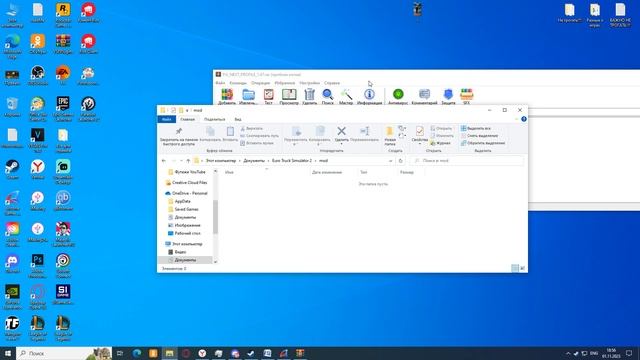Open the Home (Главная) ribbon tab in Explorer
Image resolution: width=640 pixels, height=360 pixels.
tap(187, 119)
